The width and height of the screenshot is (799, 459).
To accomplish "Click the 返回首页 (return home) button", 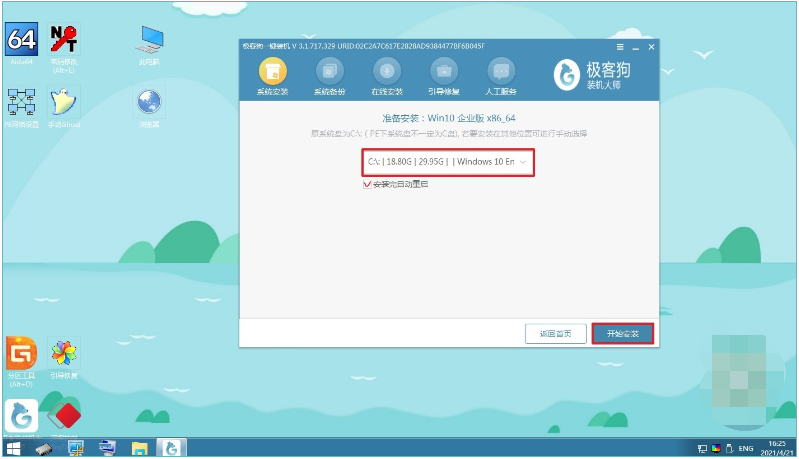I will pyautogui.click(x=555, y=334).
